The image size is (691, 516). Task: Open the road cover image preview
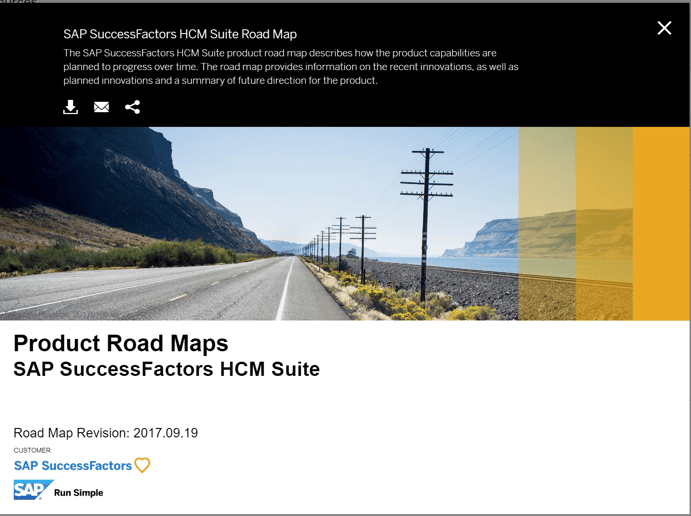pyautogui.click(x=345, y=223)
